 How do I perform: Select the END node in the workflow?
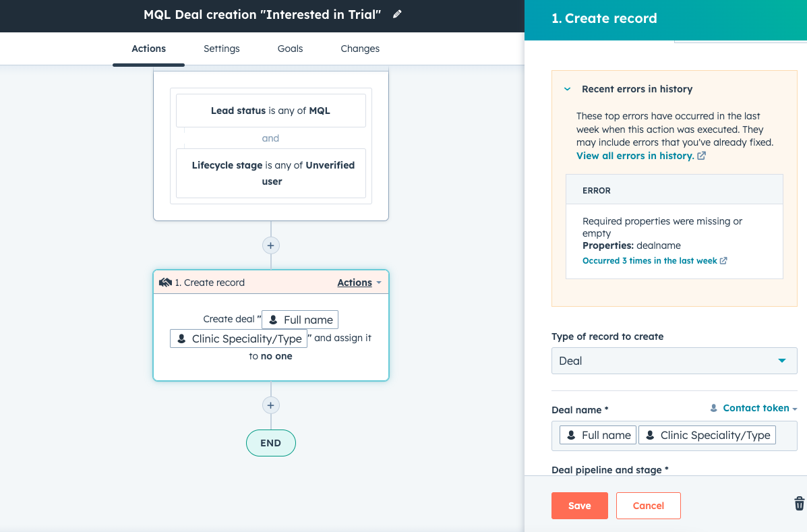point(270,443)
